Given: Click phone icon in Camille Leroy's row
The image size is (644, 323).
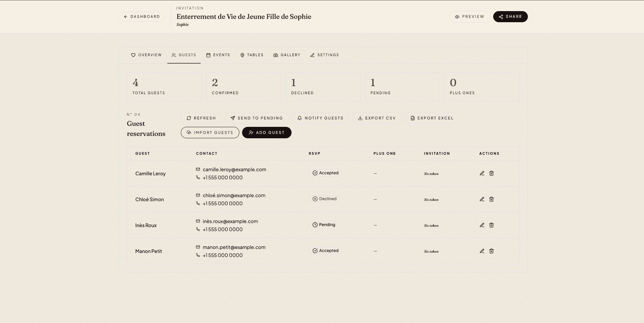Looking at the screenshot, I should (x=198, y=177).
